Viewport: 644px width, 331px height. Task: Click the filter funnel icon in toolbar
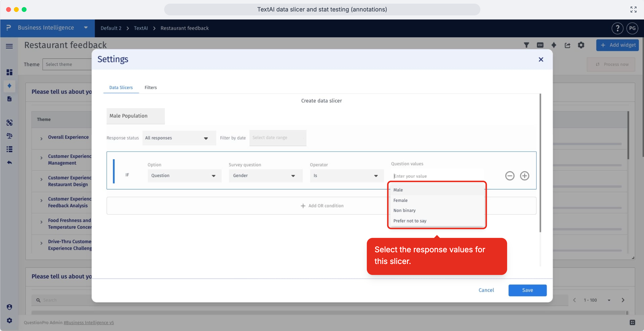(x=526, y=45)
